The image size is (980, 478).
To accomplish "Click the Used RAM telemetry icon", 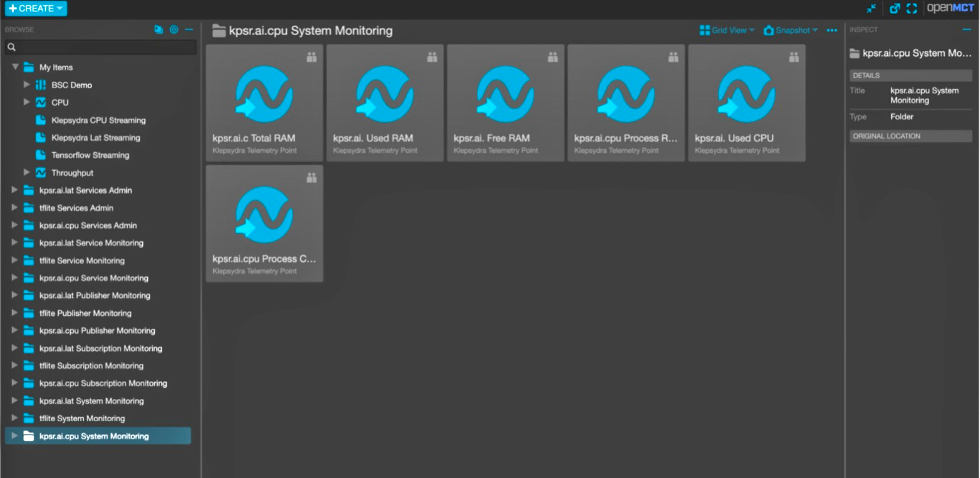I will click(385, 94).
